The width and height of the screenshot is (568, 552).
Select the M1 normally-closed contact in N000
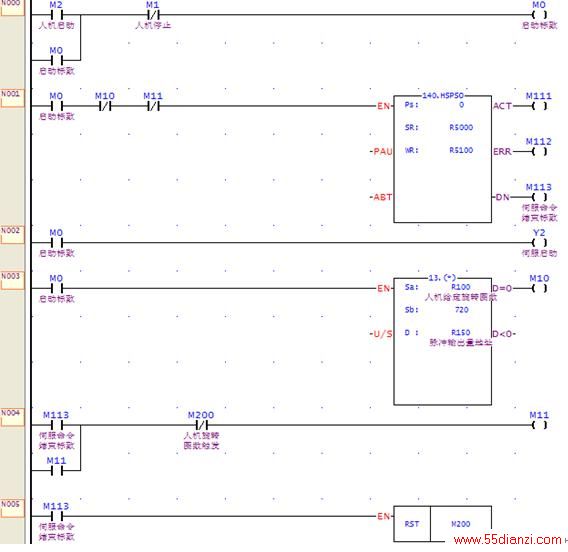tap(153, 15)
